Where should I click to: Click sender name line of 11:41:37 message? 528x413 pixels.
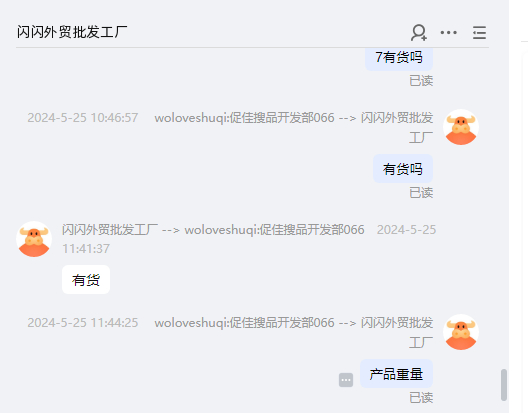pyautogui.click(x=213, y=230)
